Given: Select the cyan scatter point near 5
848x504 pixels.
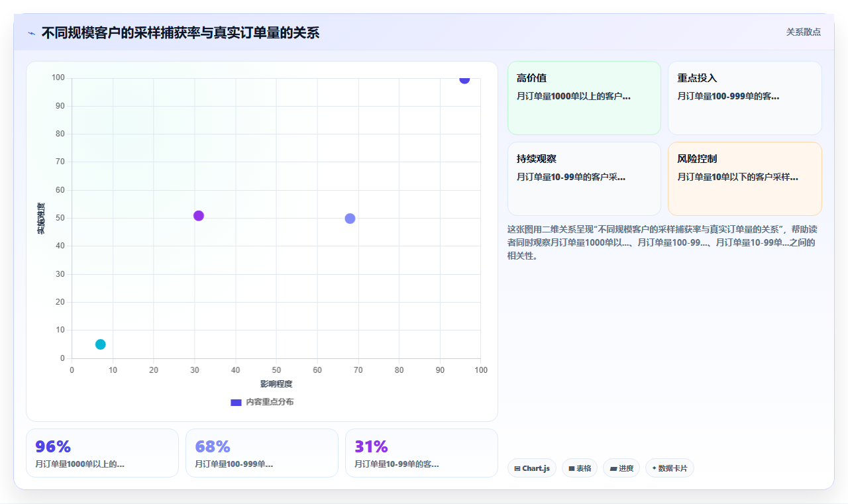Looking at the screenshot, I should [101, 344].
